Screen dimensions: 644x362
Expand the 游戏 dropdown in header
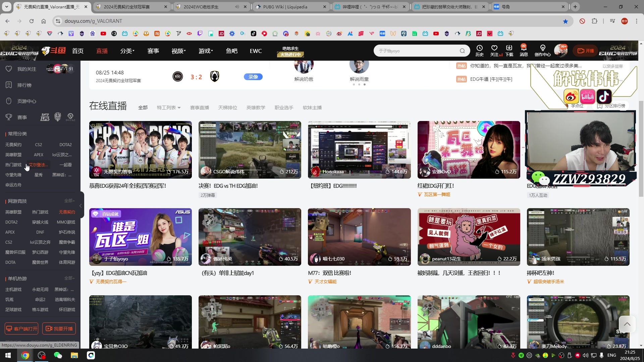point(206,51)
